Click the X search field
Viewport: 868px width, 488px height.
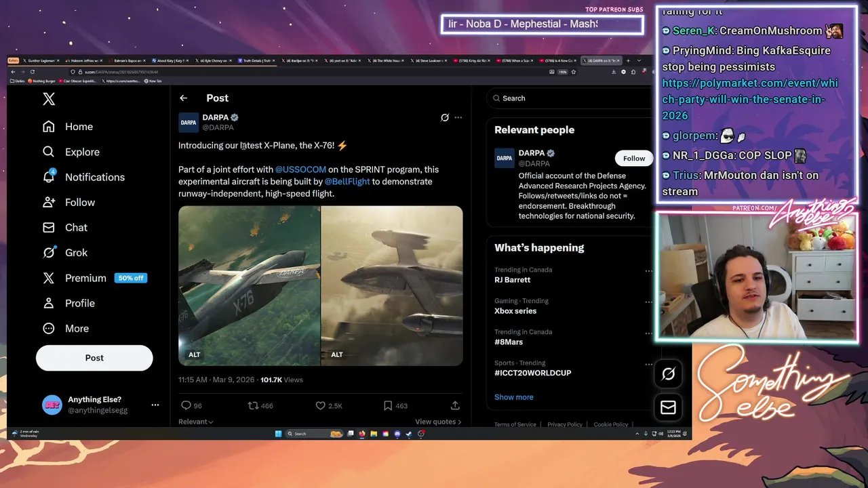[x=568, y=98]
